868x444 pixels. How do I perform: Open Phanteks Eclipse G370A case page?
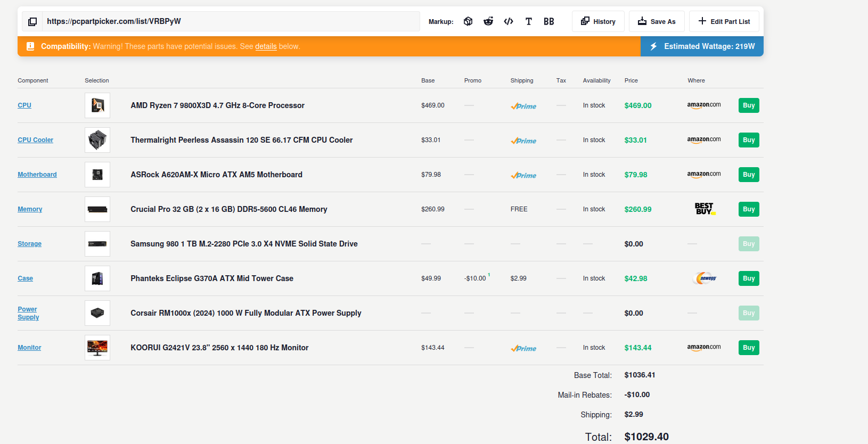tap(212, 278)
